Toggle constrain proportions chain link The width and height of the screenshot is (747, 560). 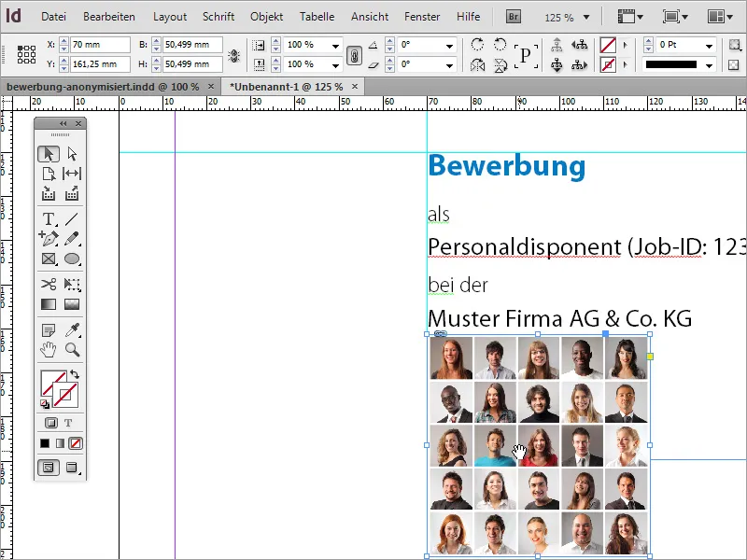[354, 56]
